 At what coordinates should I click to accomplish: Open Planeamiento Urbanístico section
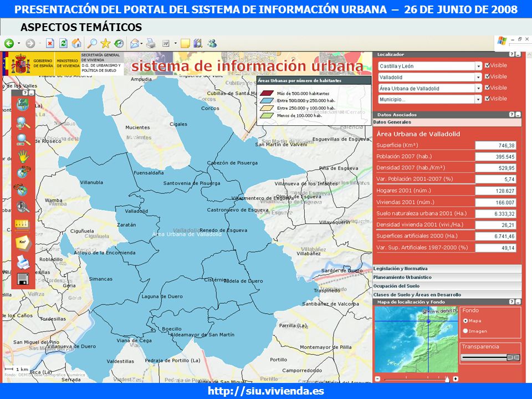point(447,277)
